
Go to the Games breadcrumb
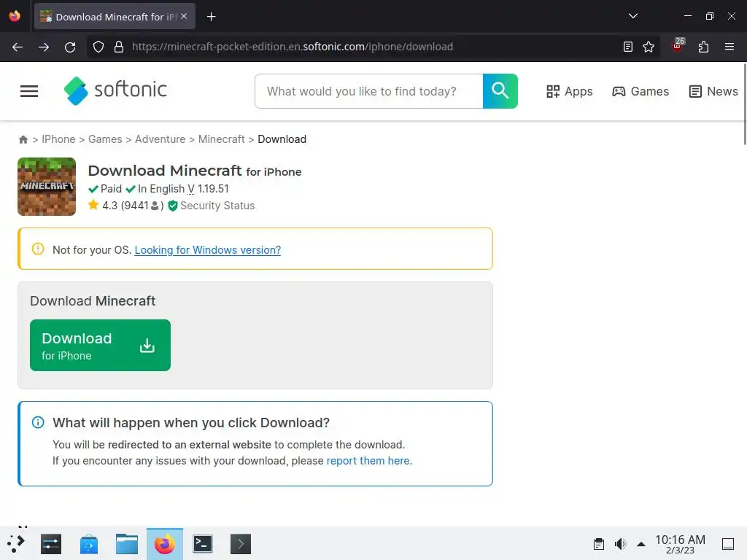click(x=105, y=139)
